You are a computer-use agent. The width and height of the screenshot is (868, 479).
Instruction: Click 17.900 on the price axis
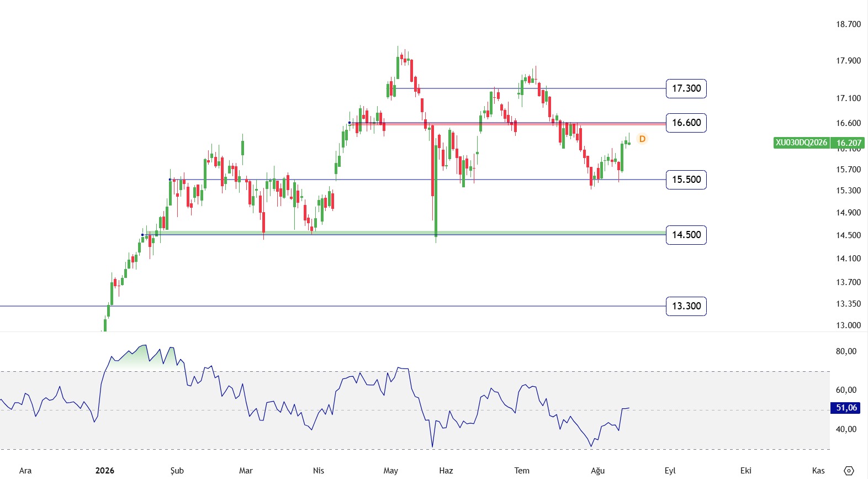click(848, 61)
